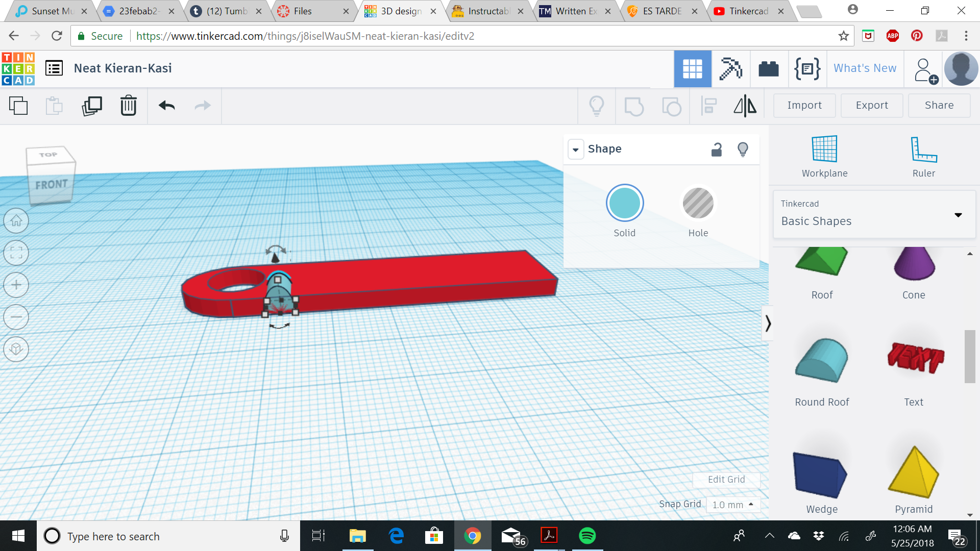Screen dimensions: 980x551
Task: Click the Show All lightbulb in toolbar
Action: [597, 106]
